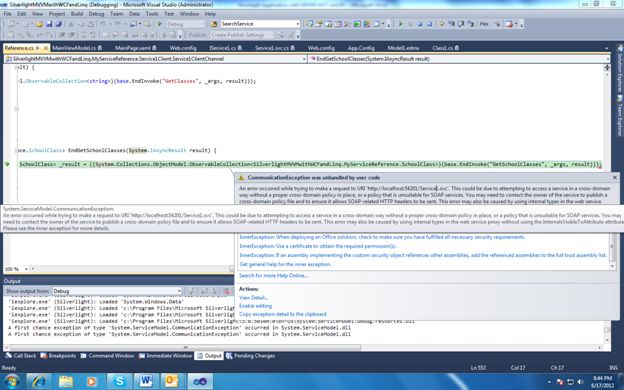Viewport: 624px width, 390px height.
Task: Click the green Start Debugging arrow beside Debug
Action: (x=160, y=24)
